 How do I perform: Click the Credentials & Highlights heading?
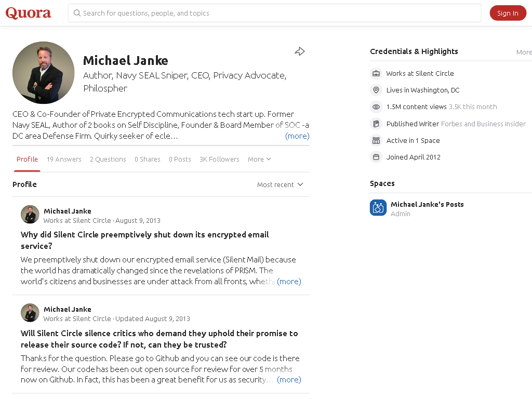point(414,51)
